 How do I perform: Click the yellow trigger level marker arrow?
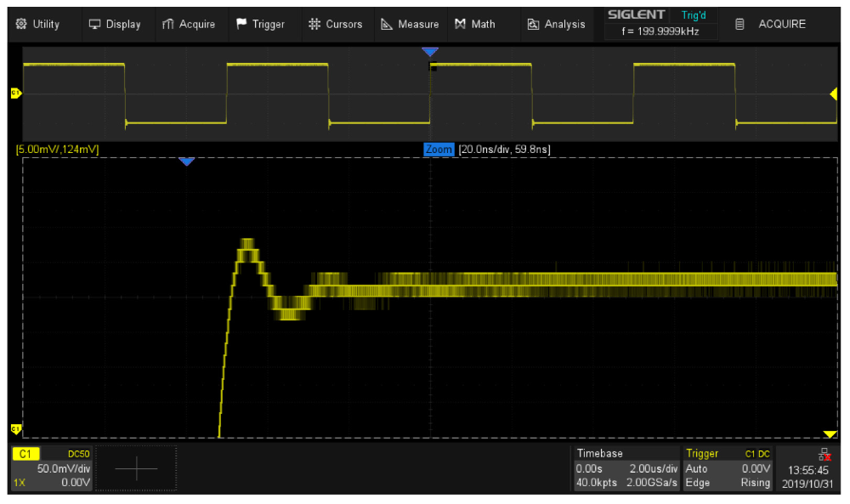pos(833,93)
